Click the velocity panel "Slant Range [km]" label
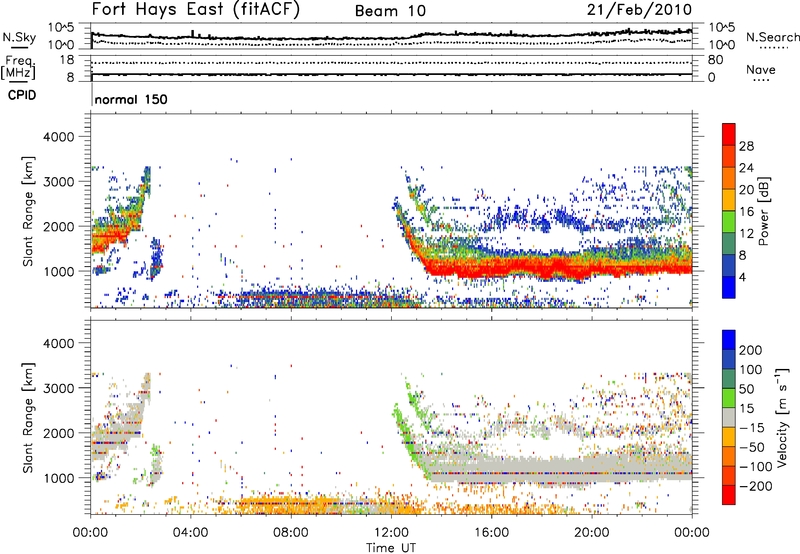Screen dimensions: 800x554 tap(29, 418)
